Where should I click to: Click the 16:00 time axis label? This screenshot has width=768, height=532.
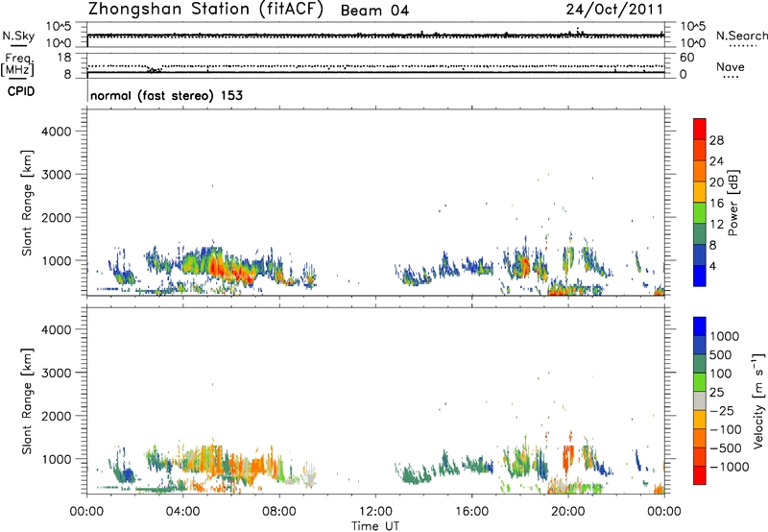pyautogui.click(x=471, y=512)
